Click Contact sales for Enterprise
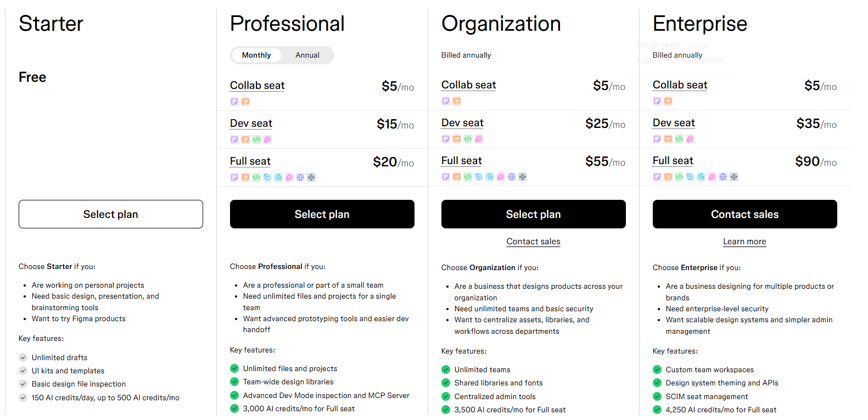Image resolution: width=868 pixels, height=420 pixels. coord(744,214)
